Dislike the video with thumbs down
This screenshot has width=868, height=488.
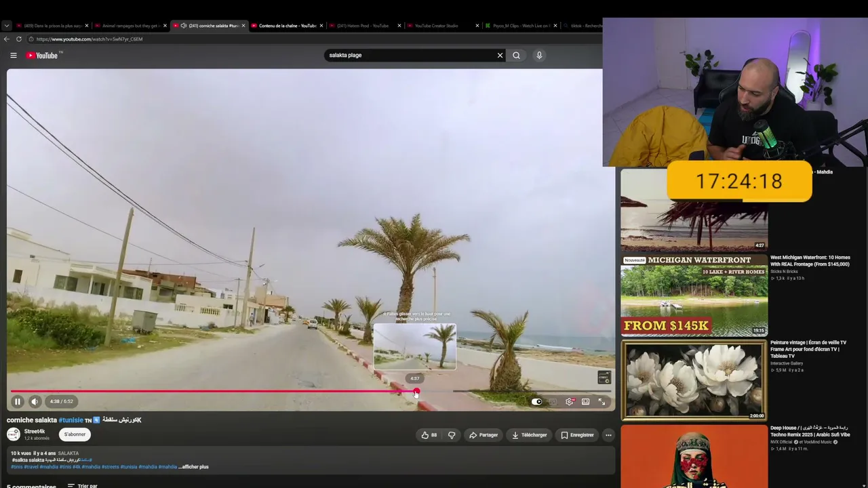point(452,435)
